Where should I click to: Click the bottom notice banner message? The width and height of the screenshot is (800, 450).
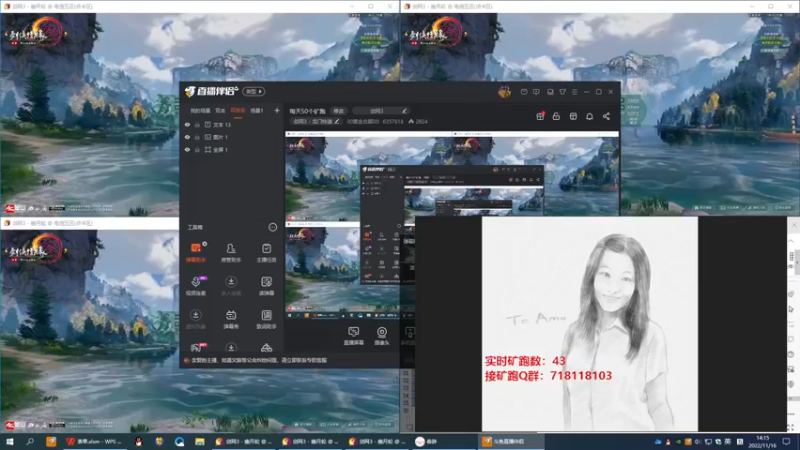pyautogui.click(x=259, y=360)
